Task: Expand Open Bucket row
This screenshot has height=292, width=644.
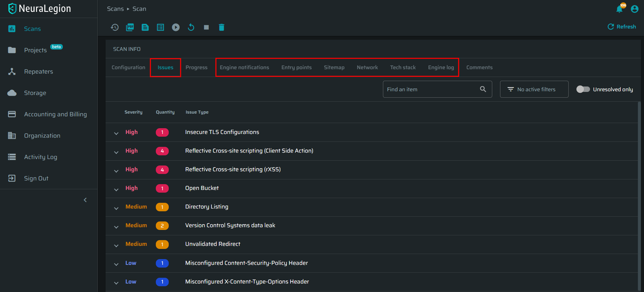Action: click(x=116, y=190)
